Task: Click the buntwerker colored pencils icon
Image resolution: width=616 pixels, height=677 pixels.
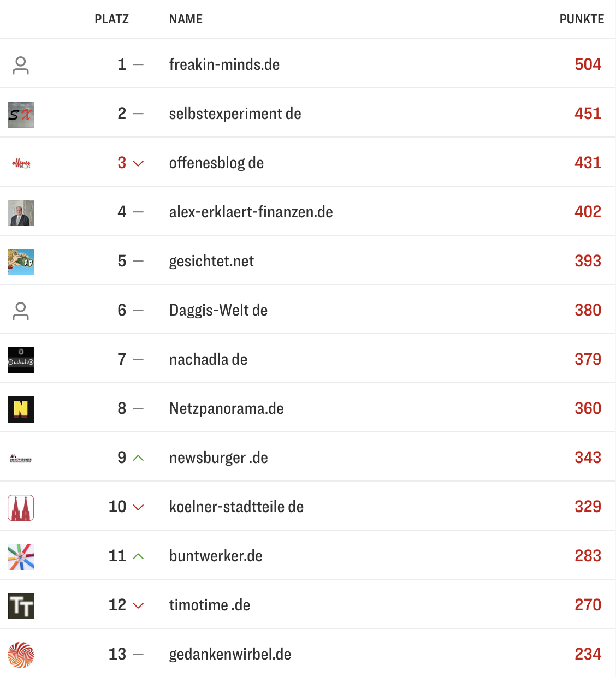Action: click(x=21, y=557)
